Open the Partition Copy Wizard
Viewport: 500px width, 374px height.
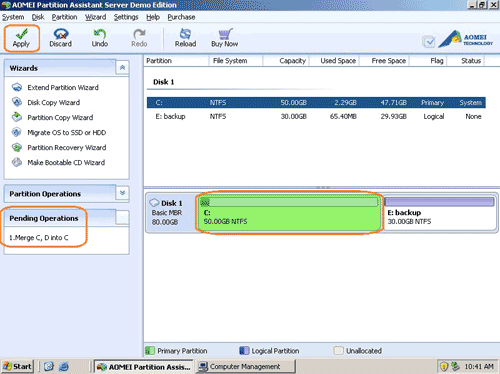[x=60, y=117]
